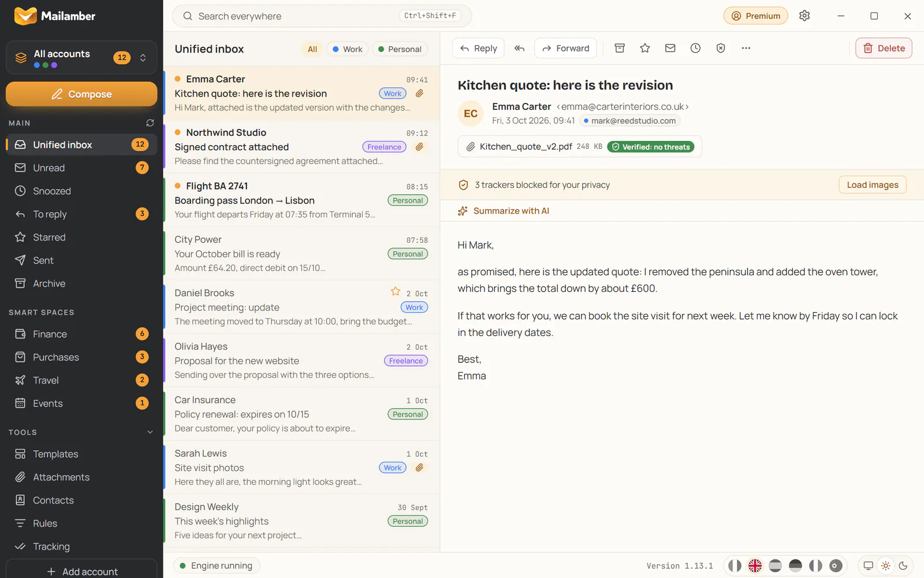
Task: Click Verified: no threats badge
Action: (x=651, y=147)
